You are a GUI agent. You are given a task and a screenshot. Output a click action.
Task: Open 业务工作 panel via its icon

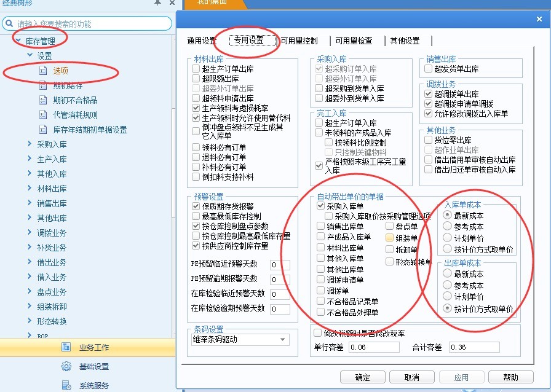point(66,347)
